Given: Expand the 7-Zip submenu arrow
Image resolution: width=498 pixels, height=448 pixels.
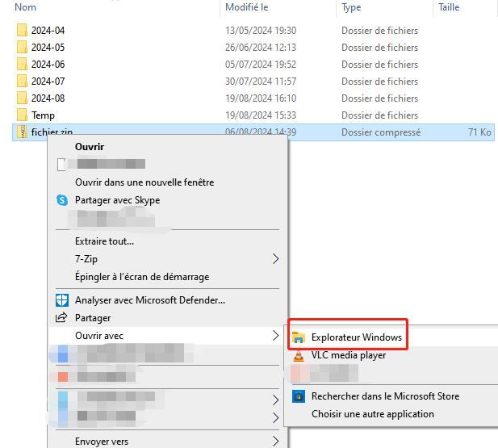Looking at the screenshot, I should [275, 259].
